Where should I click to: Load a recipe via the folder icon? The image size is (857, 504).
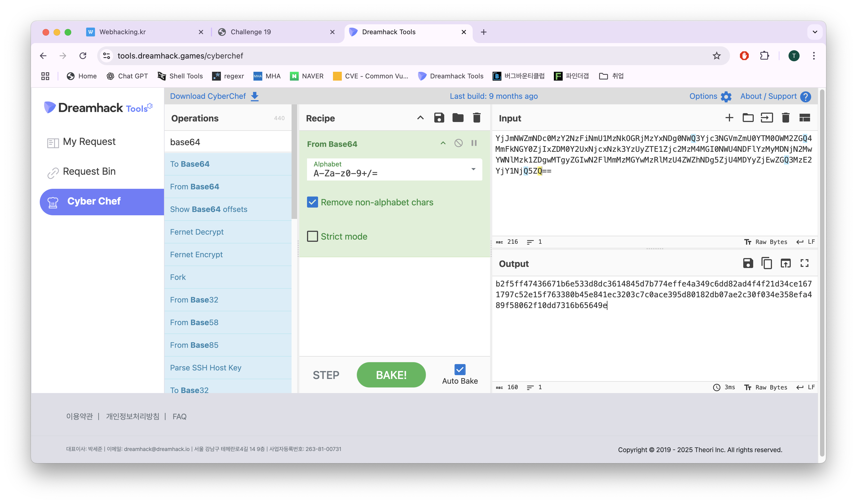(x=458, y=118)
